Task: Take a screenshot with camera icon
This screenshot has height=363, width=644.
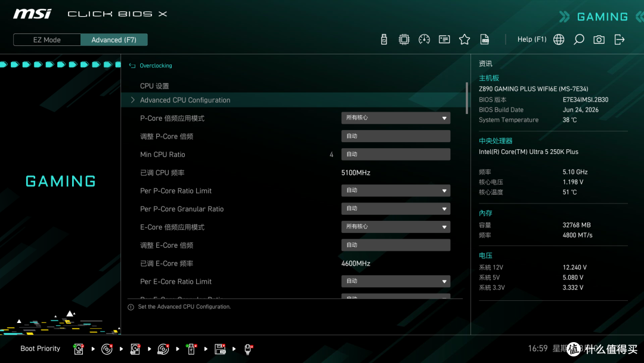Action: point(599,39)
